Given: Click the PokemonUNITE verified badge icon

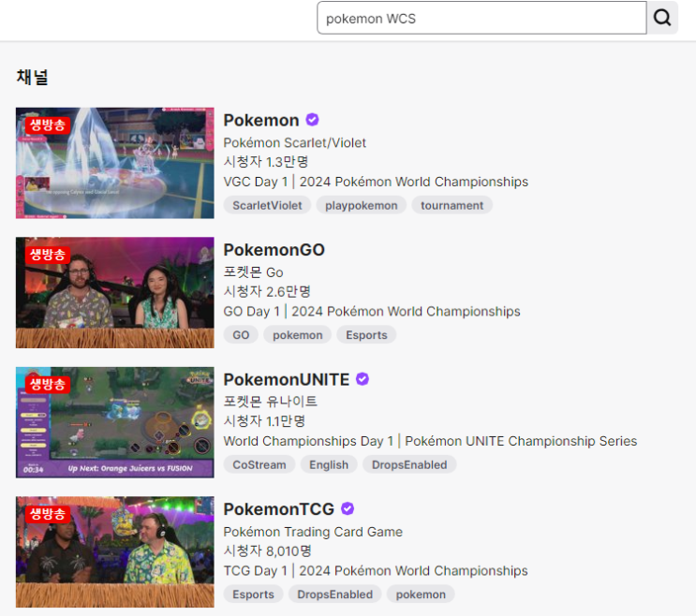Looking at the screenshot, I should click(363, 379).
